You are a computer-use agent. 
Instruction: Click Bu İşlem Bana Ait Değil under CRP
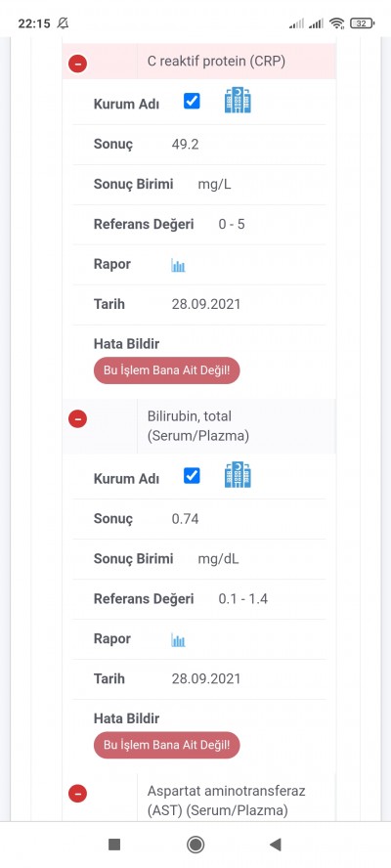click(167, 370)
